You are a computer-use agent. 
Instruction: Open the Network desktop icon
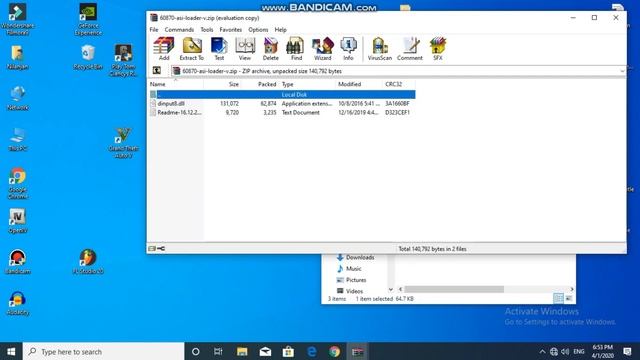point(18,98)
